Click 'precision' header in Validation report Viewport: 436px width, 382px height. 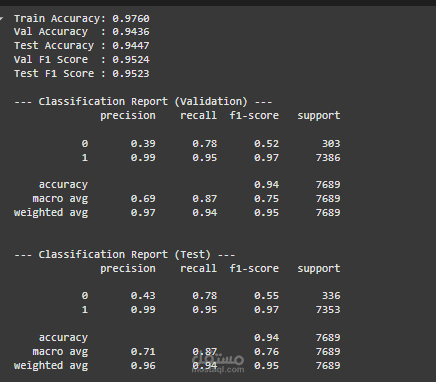pyautogui.click(x=128, y=116)
